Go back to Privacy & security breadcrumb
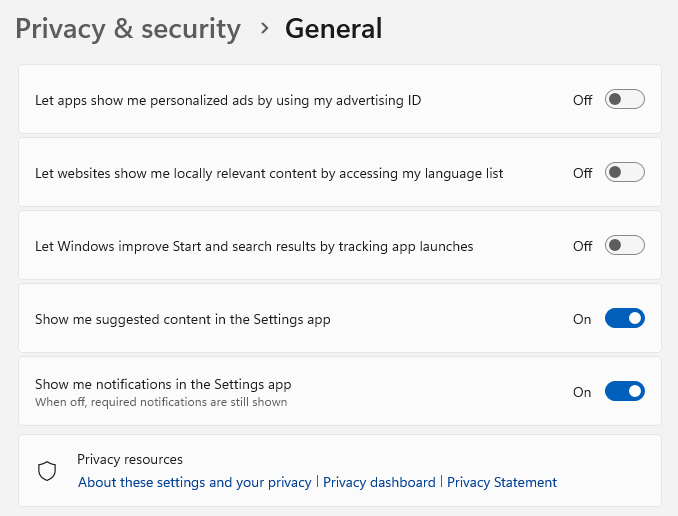This screenshot has height=516, width=678. coord(128,29)
